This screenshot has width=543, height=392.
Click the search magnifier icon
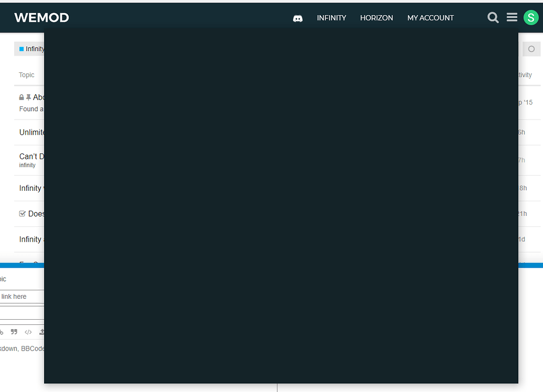click(493, 18)
